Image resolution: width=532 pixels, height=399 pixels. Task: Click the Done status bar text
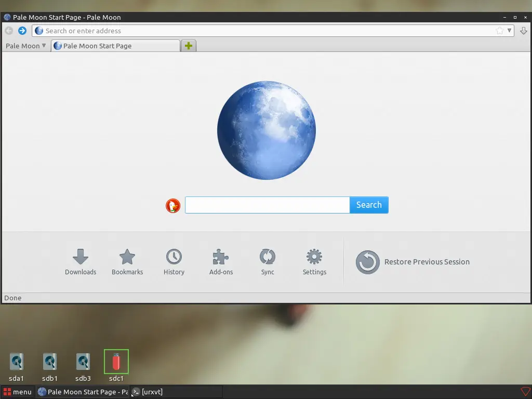[13, 298]
